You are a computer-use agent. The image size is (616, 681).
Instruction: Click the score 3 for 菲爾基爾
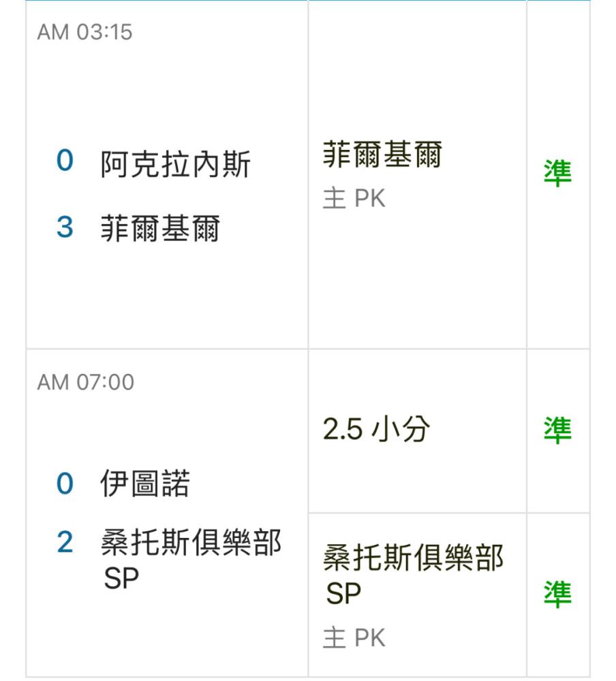(65, 227)
